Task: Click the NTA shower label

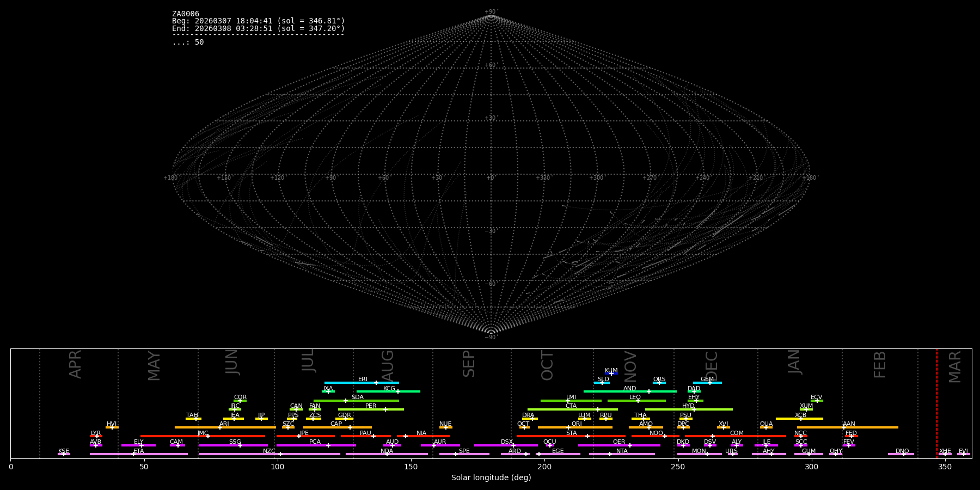Action: [622, 451]
